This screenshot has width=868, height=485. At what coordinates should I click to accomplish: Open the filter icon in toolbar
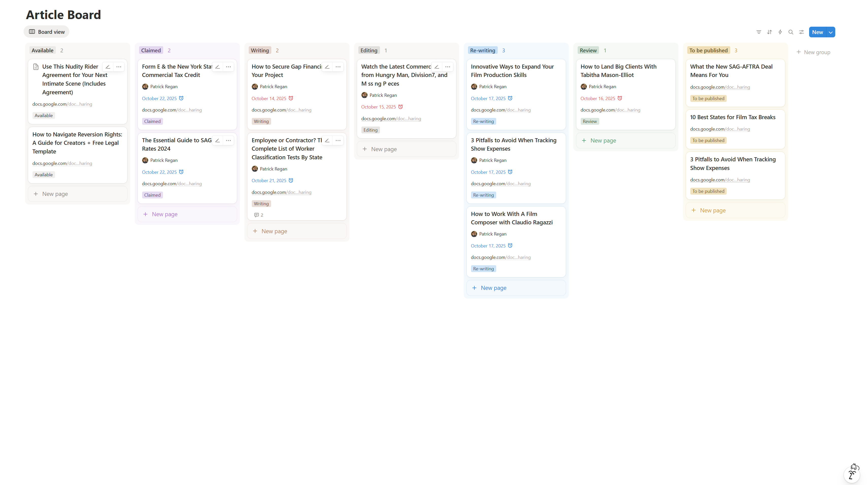(759, 32)
